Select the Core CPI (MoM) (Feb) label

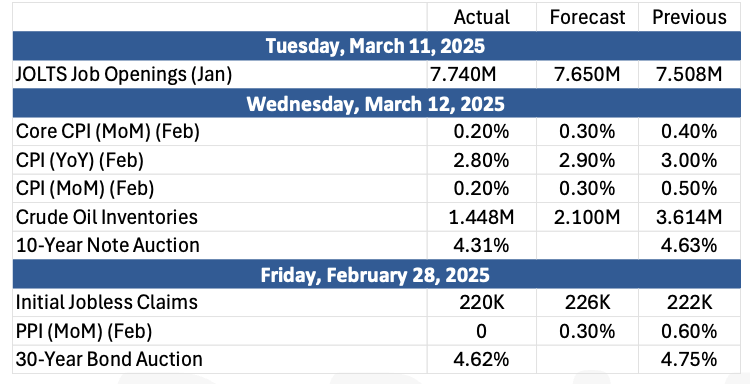point(107,132)
